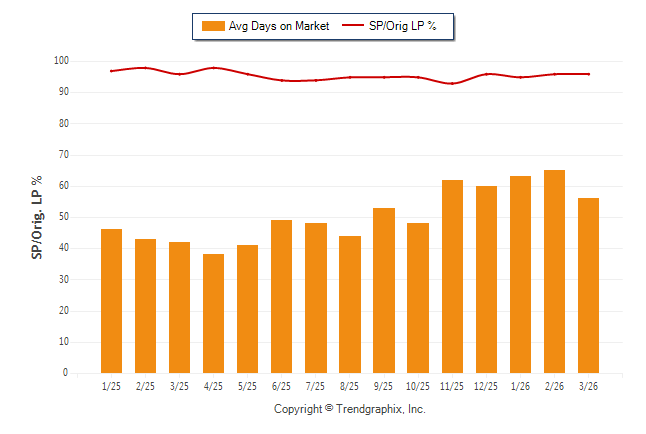The image size is (646, 434).
Task: Click the 100 y-axis label
Action: click(61, 61)
